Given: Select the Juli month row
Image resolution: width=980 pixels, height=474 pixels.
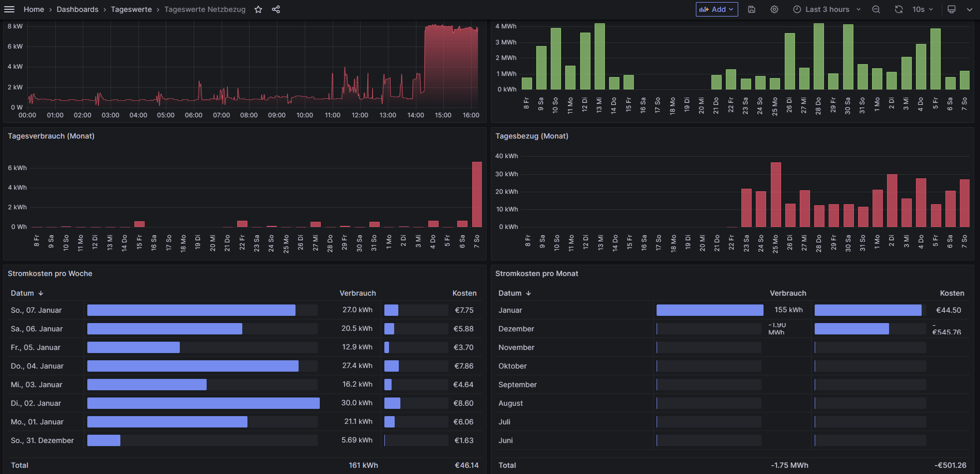Looking at the screenshot, I should pyautogui.click(x=732, y=422).
